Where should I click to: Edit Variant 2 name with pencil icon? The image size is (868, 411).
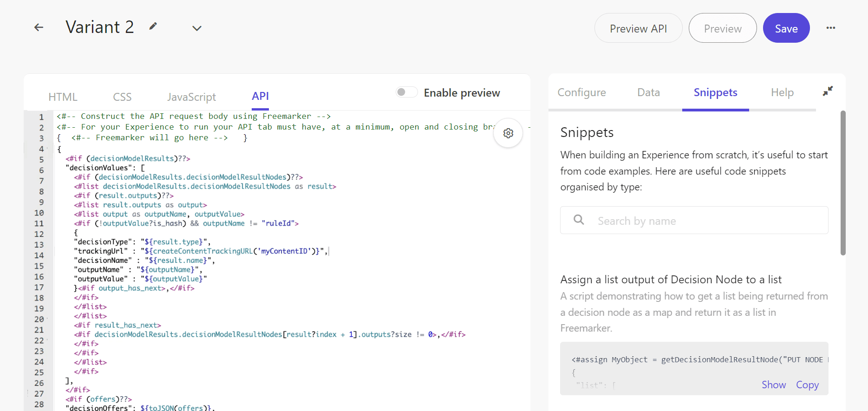(153, 26)
